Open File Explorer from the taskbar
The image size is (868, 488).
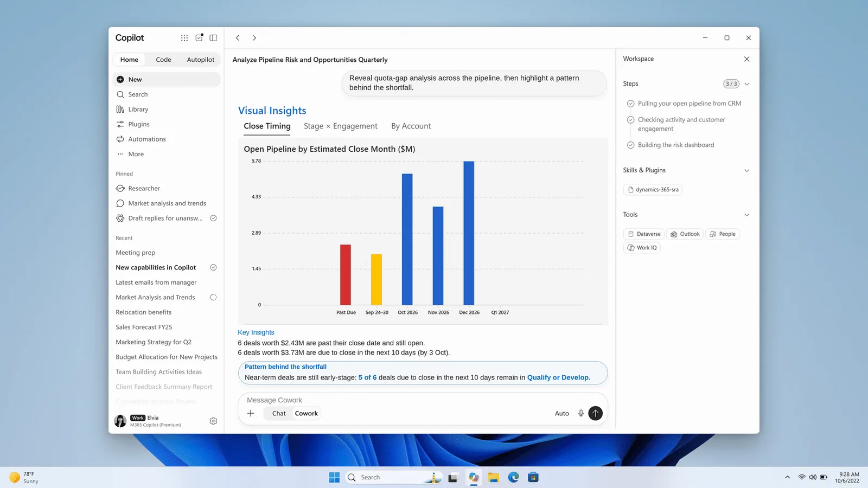pyautogui.click(x=493, y=477)
